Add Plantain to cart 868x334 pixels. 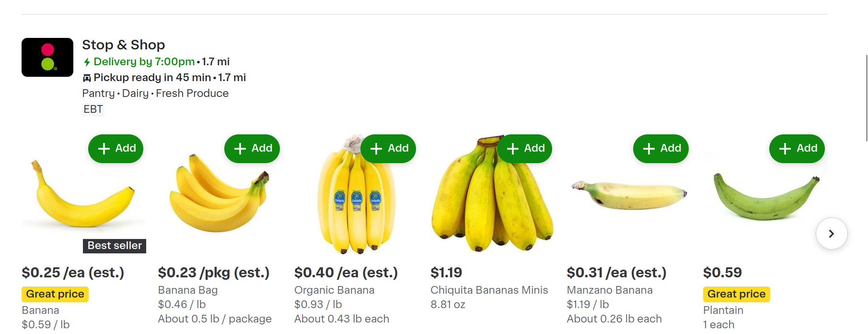pos(797,149)
